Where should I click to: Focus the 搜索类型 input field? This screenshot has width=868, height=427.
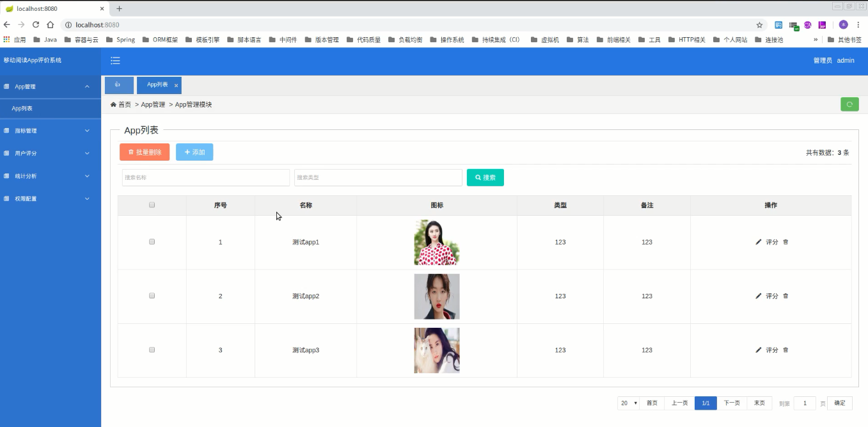[378, 178]
